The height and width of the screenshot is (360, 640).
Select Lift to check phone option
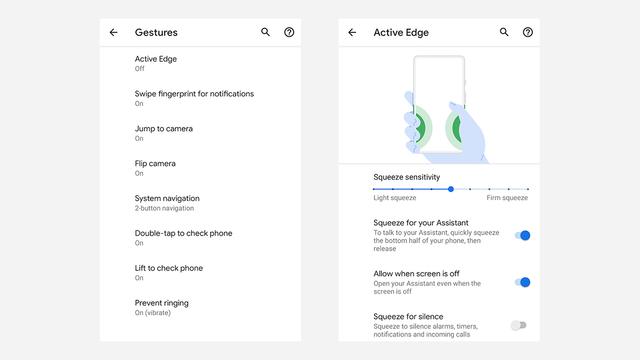tap(200, 272)
